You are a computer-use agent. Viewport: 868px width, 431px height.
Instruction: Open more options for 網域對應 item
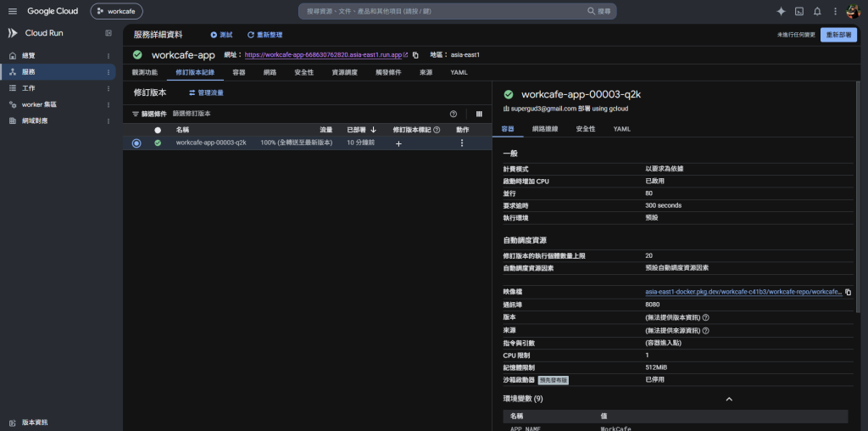tap(108, 120)
